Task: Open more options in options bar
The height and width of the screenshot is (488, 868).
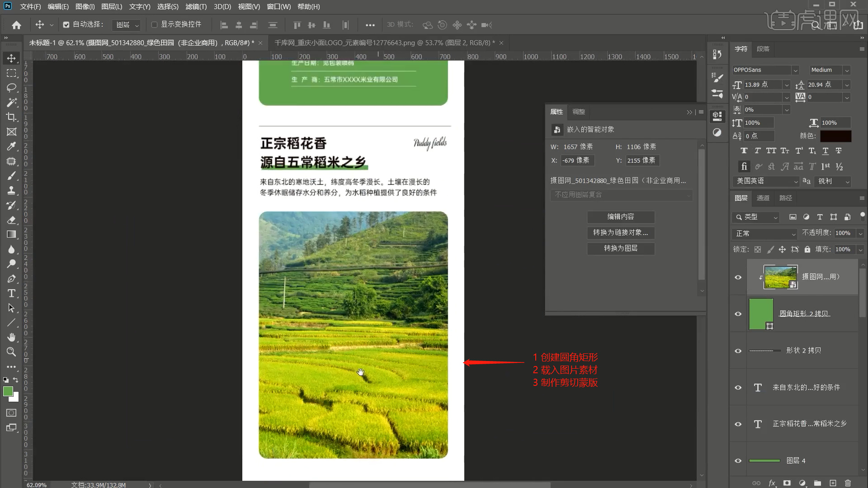Action: pos(370,25)
